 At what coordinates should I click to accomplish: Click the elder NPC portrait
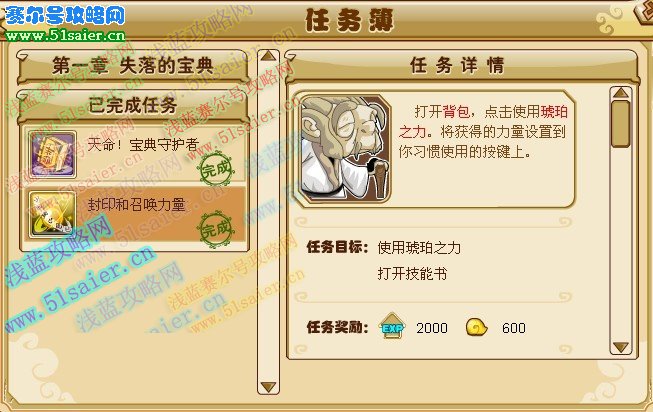click(345, 150)
